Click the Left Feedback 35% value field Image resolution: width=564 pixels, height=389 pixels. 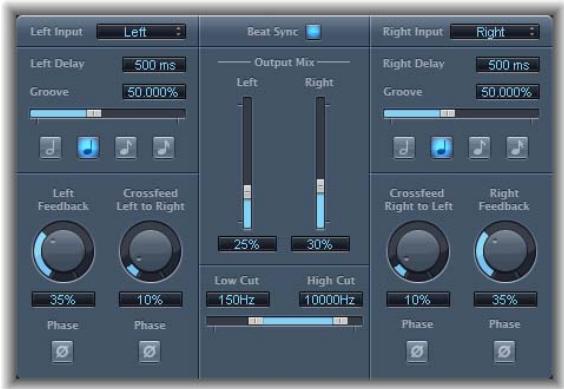coord(63,299)
